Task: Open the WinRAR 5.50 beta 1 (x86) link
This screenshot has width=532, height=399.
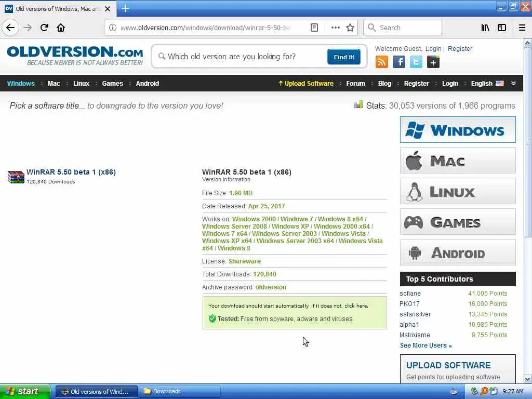Action: point(71,172)
